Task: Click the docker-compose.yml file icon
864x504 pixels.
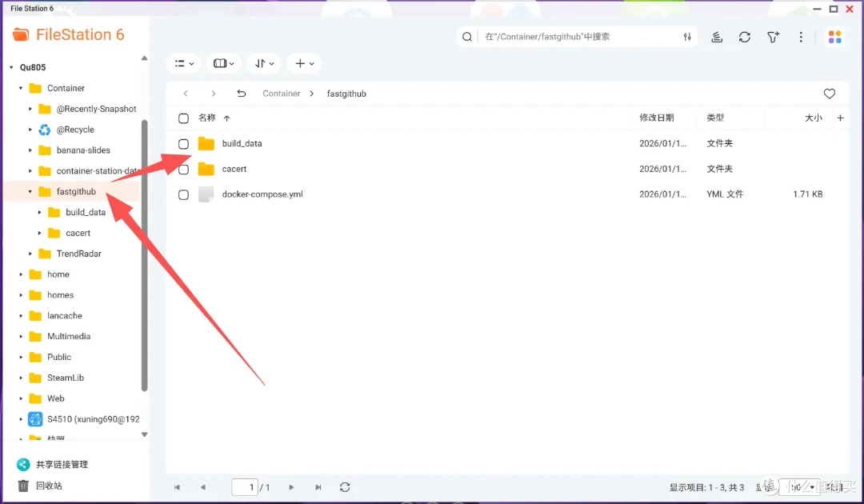Action: click(x=206, y=194)
